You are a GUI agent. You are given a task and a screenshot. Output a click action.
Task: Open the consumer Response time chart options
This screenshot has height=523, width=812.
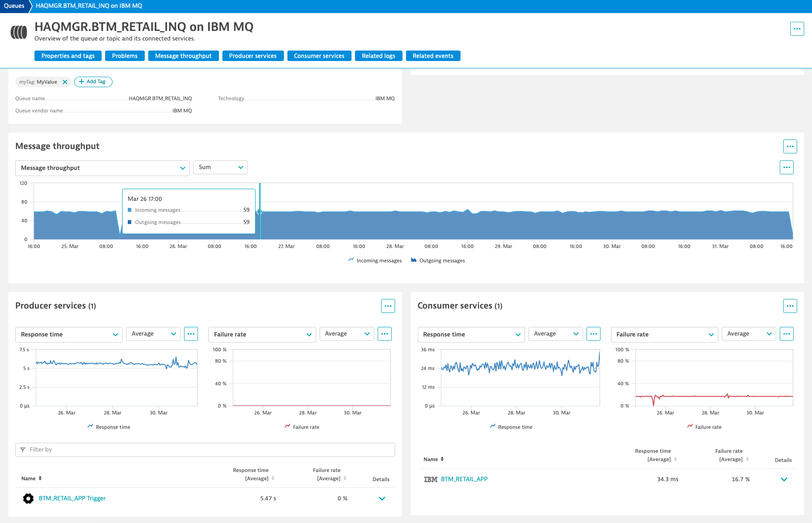click(x=593, y=334)
